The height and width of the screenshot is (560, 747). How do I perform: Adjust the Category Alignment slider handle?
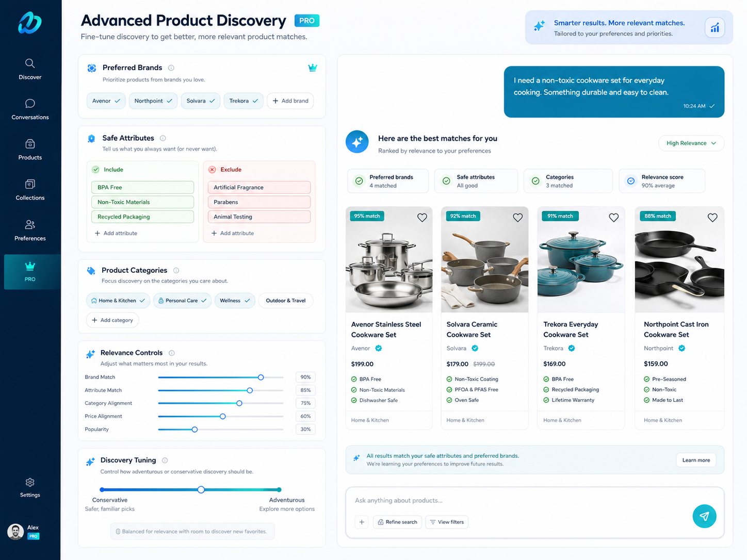(x=239, y=403)
